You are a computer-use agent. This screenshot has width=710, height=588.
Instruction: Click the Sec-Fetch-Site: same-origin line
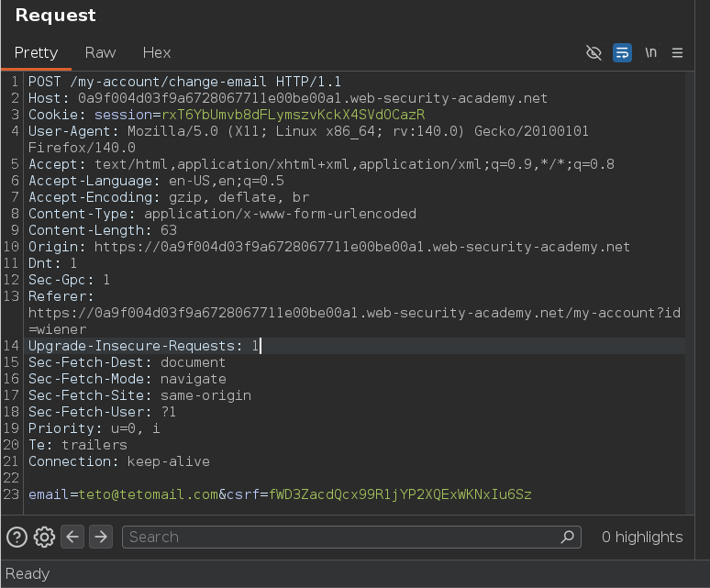[x=140, y=395]
